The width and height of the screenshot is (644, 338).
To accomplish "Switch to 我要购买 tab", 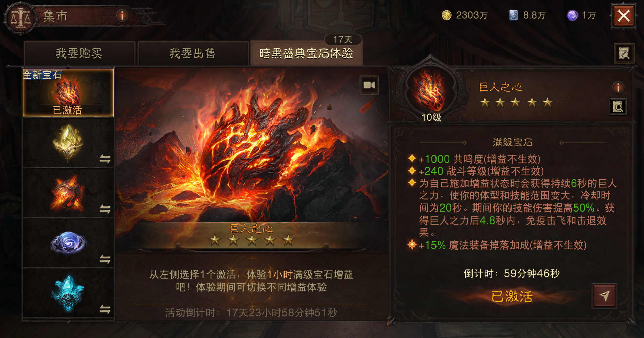I will pyautogui.click(x=79, y=53).
